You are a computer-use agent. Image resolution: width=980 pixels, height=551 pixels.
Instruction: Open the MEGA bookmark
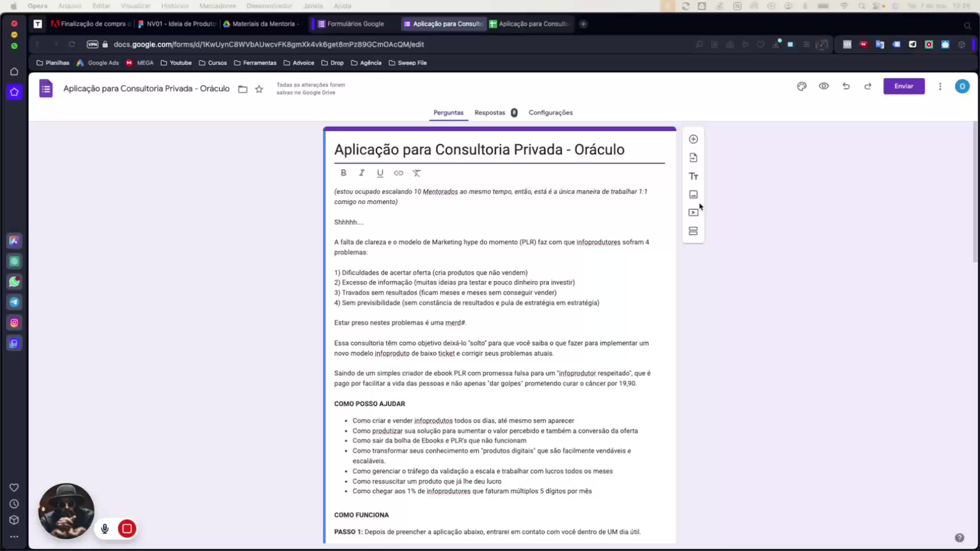click(x=140, y=63)
